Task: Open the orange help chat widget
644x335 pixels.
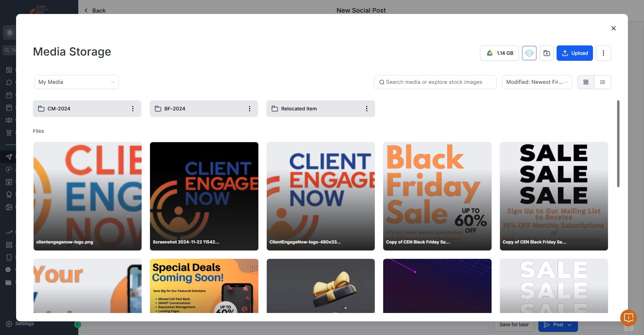Action: click(628, 318)
